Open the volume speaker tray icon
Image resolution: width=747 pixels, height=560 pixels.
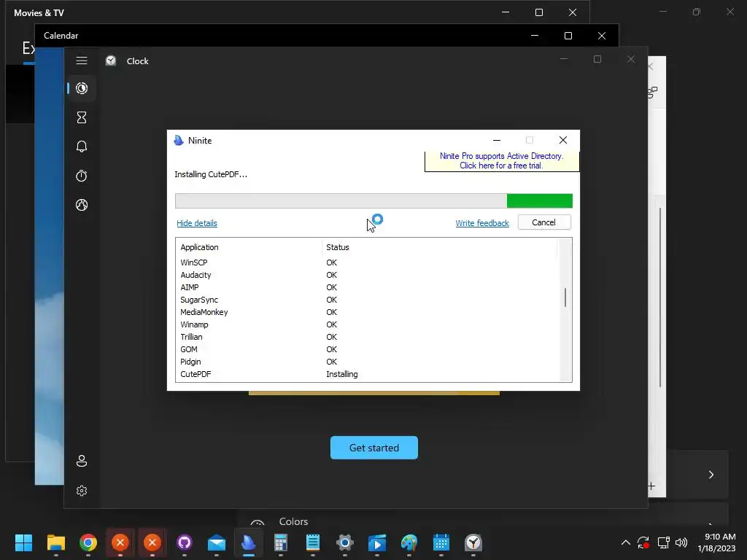click(x=682, y=542)
